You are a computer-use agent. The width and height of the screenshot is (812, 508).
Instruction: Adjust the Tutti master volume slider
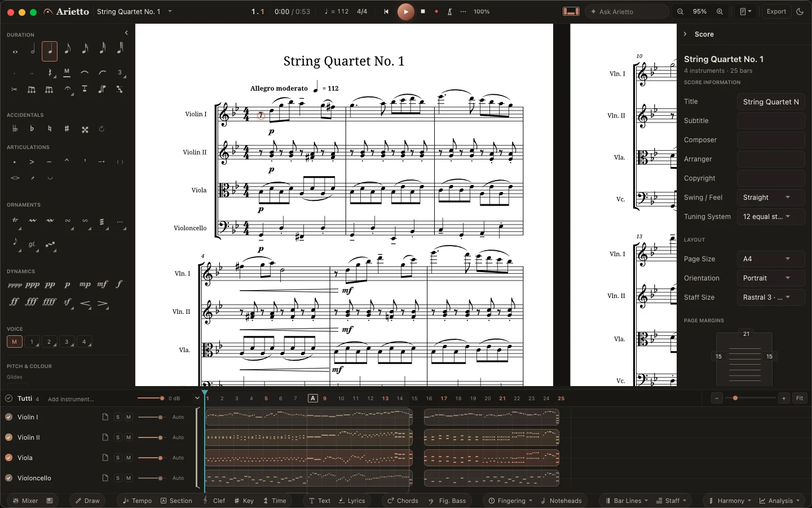151,398
